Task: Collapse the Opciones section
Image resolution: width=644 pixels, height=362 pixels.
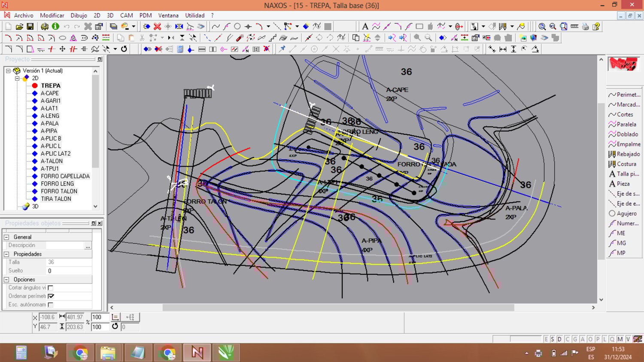Action: (6, 280)
